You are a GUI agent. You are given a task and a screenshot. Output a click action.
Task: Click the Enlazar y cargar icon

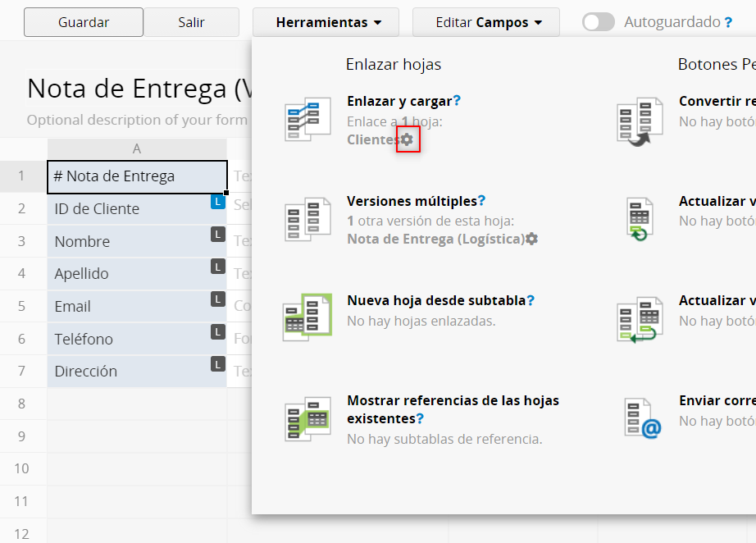(307, 120)
